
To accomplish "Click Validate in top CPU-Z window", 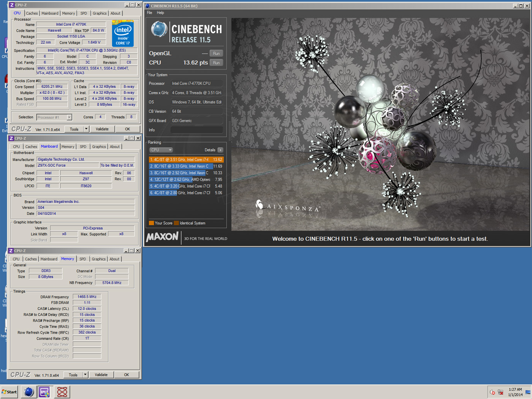I will pyautogui.click(x=102, y=129).
